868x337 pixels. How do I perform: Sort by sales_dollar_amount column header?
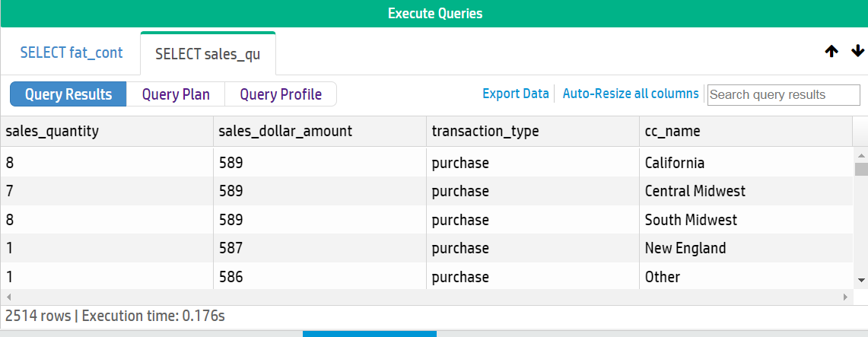285,131
